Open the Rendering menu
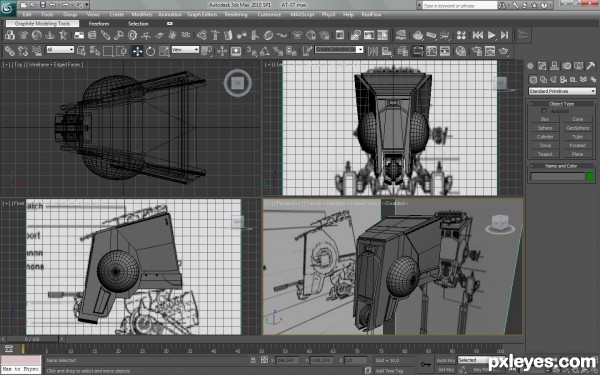The width and height of the screenshot is (600, 375). 236,15
